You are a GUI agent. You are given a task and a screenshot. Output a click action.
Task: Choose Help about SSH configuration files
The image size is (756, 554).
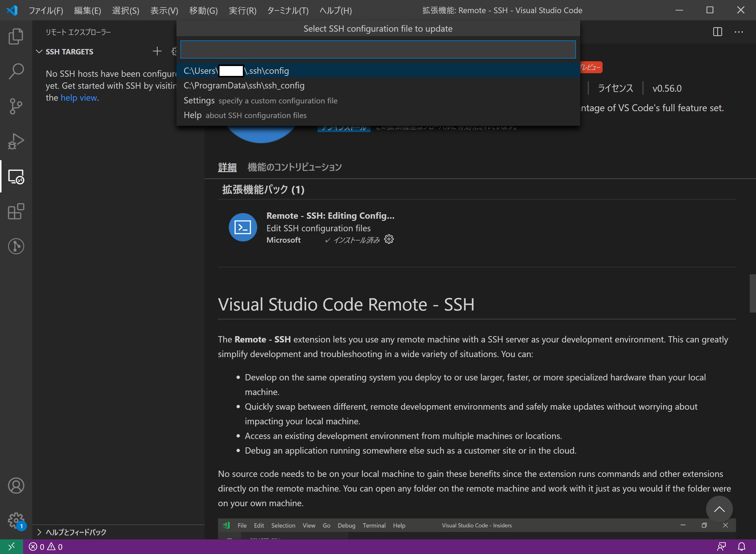point(378,115)
